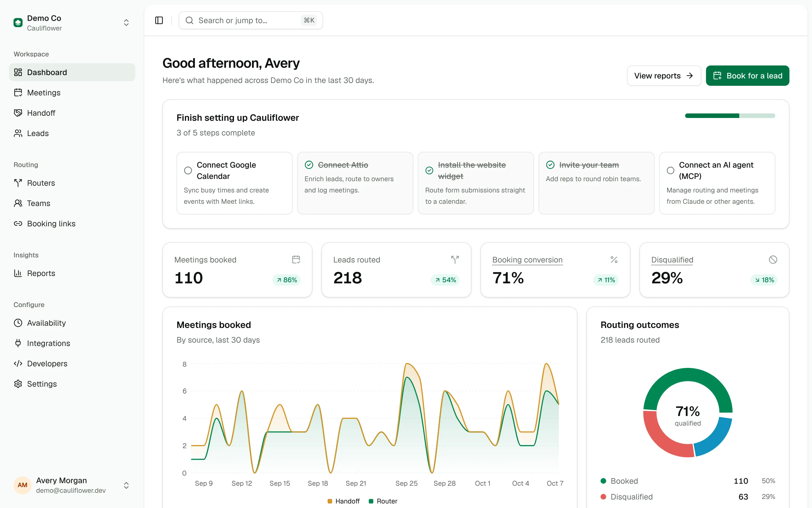Viewport: 812px width, 508px height.
Task: Click the Integrations plug icon
Action: pos(18,343)
